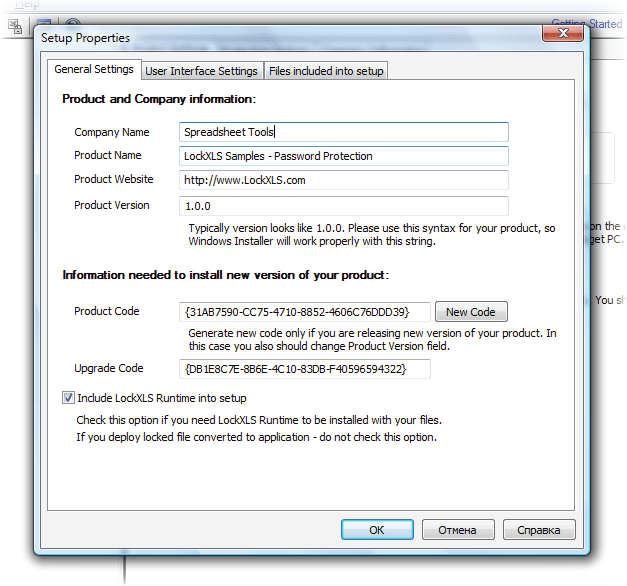Click the 'Typically version looks like 1.0.0' hint
Screen dimensions: 627x586
click(x=372, y=235)
